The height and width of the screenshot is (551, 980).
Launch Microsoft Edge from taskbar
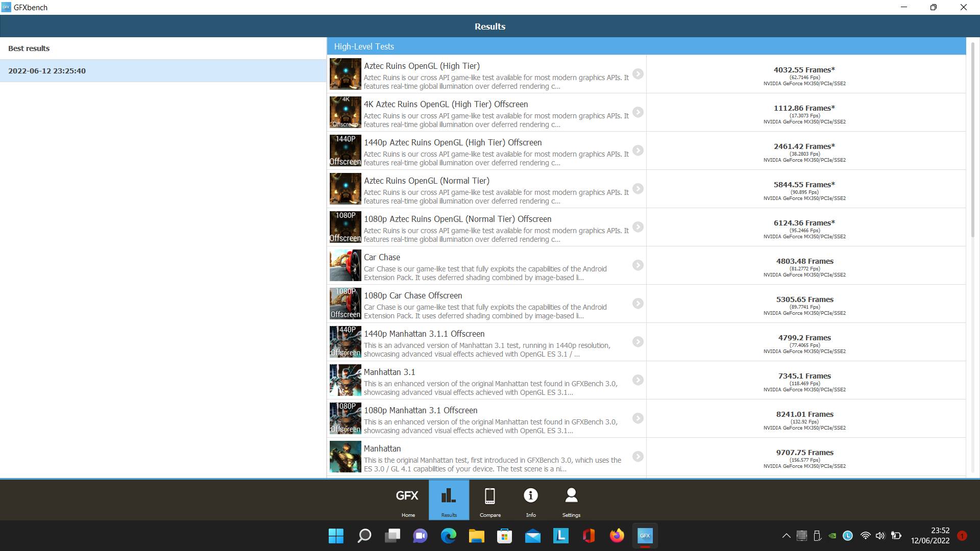(448, 536)
